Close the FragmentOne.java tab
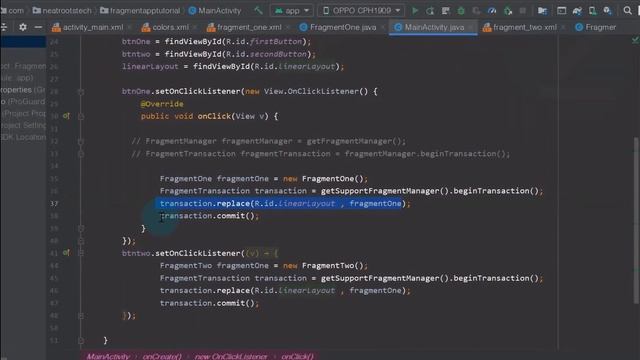 (x=383, y=27)
